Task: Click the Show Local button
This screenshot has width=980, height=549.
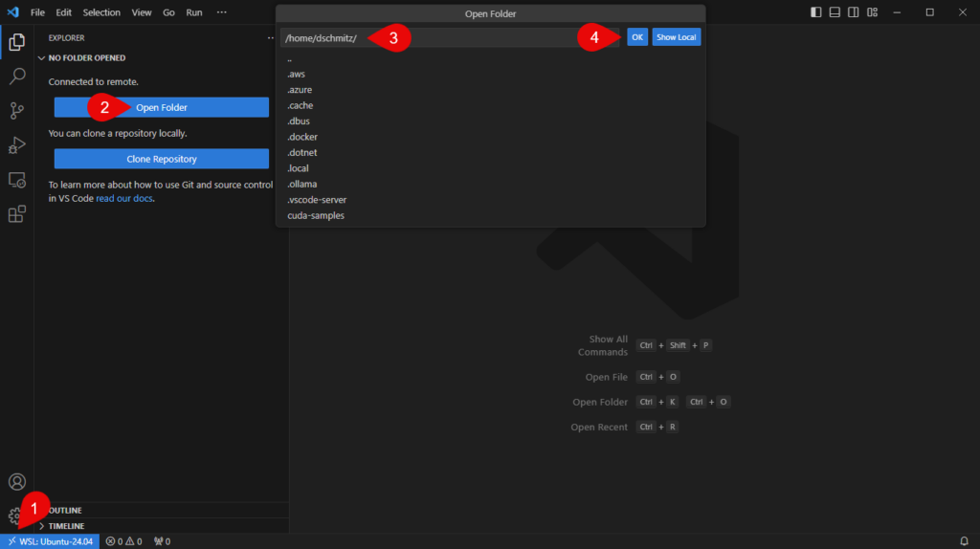Action: point(677,37)
